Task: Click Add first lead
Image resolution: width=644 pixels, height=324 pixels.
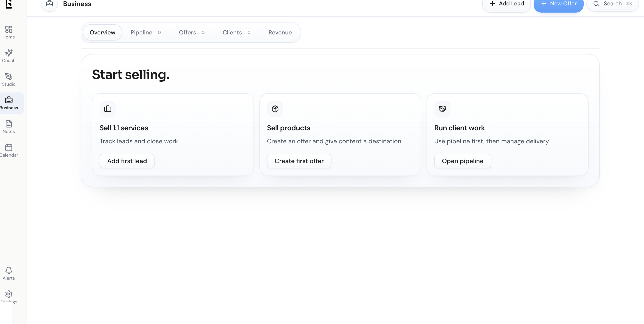Action: tap(127, 161)
